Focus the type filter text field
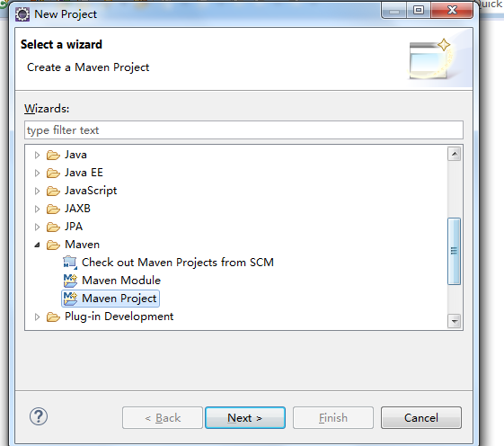Image resolution: width=504 pixels, height=446 pixels. click(x=243, y=130)
